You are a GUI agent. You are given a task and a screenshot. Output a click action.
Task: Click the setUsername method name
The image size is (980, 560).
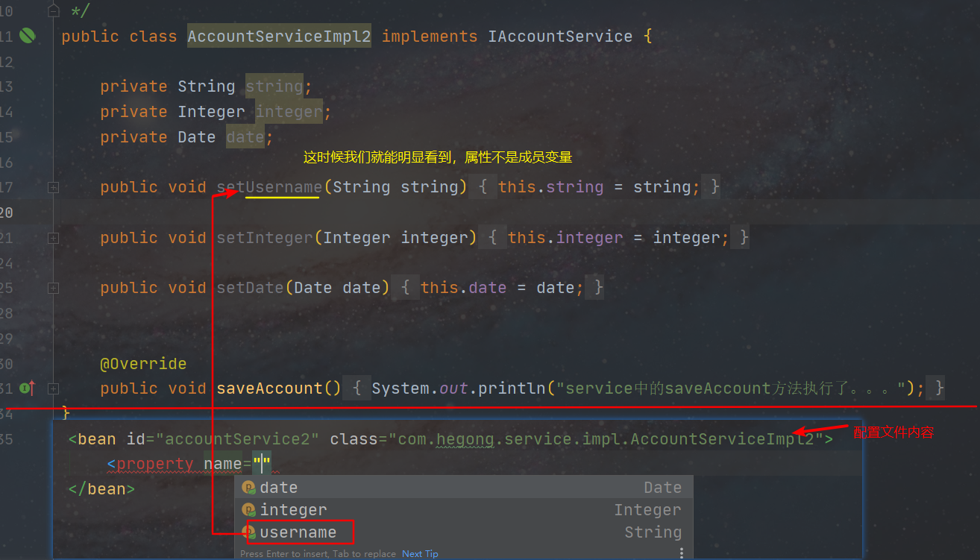[x=269, y=187]
